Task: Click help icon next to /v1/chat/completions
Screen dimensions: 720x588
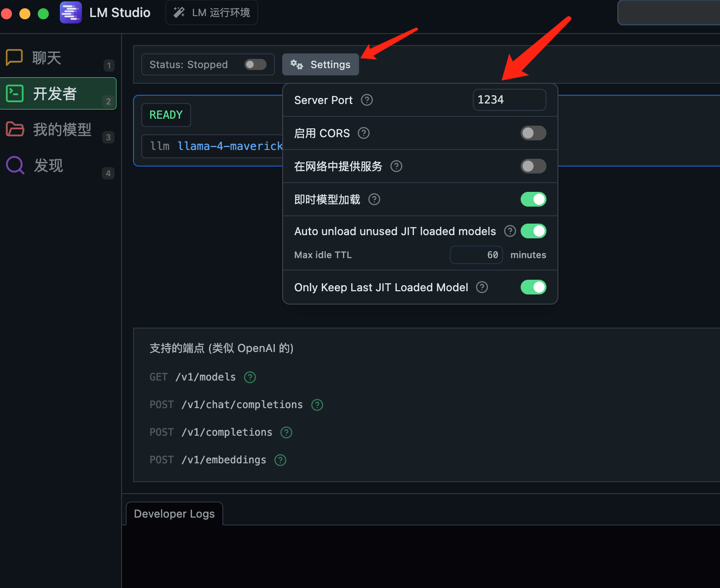Action: (317, 405)
